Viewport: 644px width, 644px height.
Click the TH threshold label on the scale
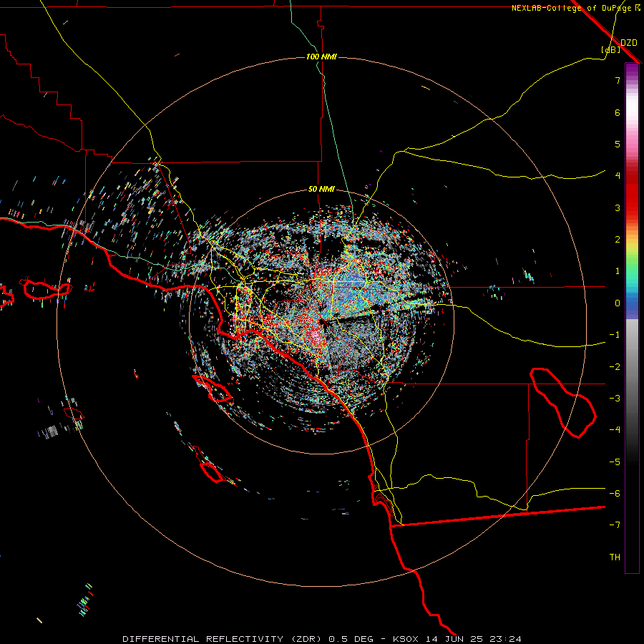[615, 557]
